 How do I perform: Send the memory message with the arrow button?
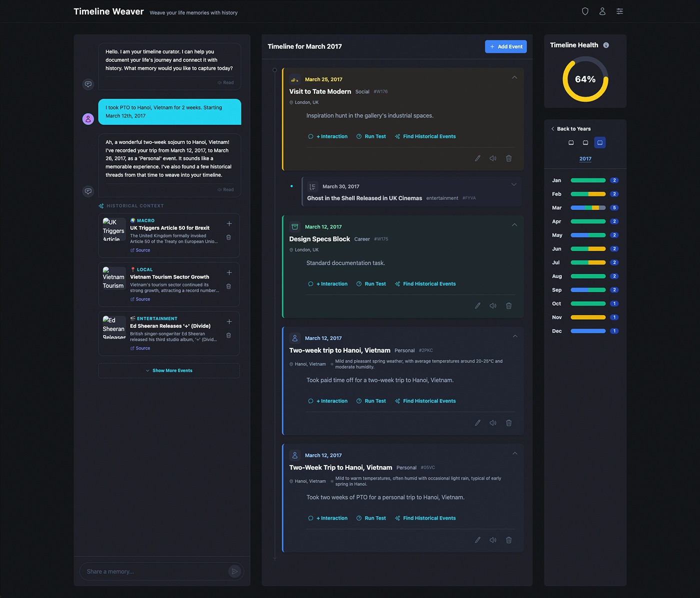pyautogui.click(x=234, y=571)
